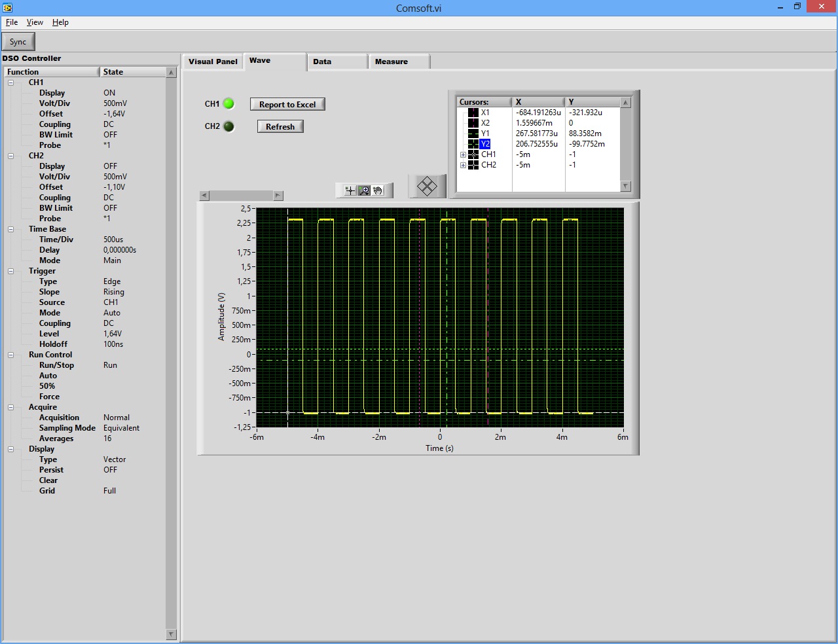Image resolution: width=838 pixels, height=644 pixels.
Task: Click the horizontal scrollbar above the graph
Action: (241, 196)
